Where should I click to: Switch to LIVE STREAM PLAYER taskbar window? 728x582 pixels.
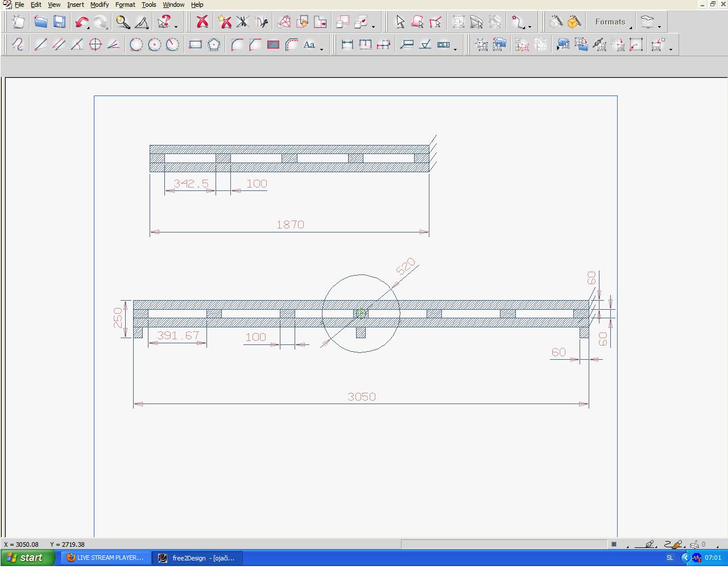coord(106,558)
